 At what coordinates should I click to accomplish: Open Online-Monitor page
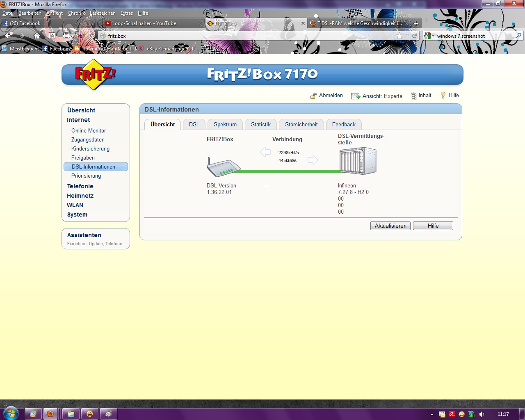click(89, 130)
